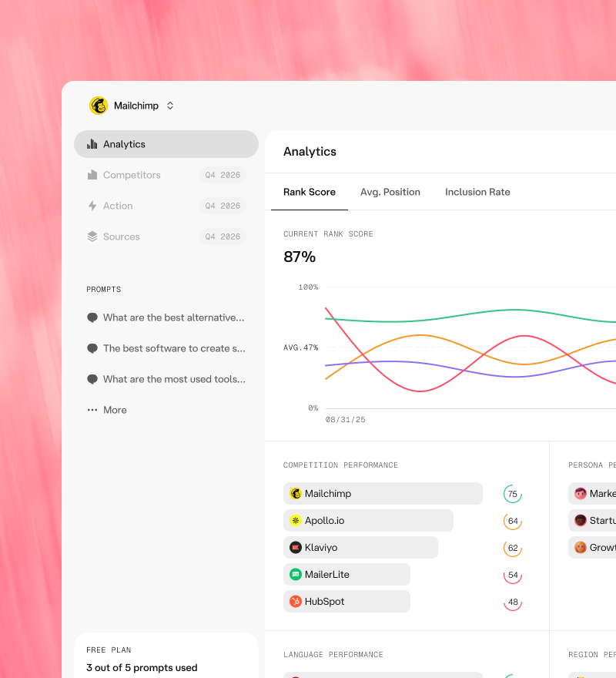Click the Growt persona avatar icon
This screenshot has width=616, height=678.
(x=581, y=548)
